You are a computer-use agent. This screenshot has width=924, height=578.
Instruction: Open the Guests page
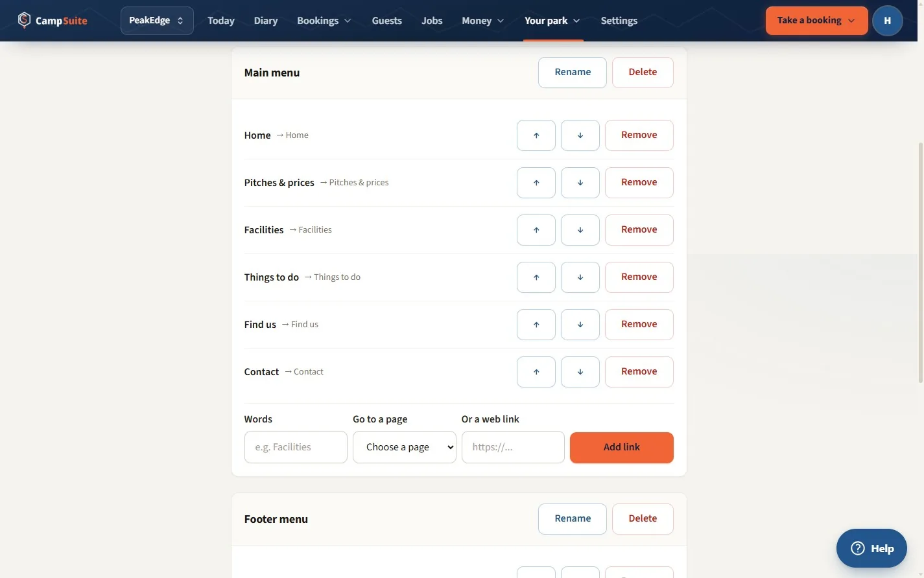click(387, 21)
